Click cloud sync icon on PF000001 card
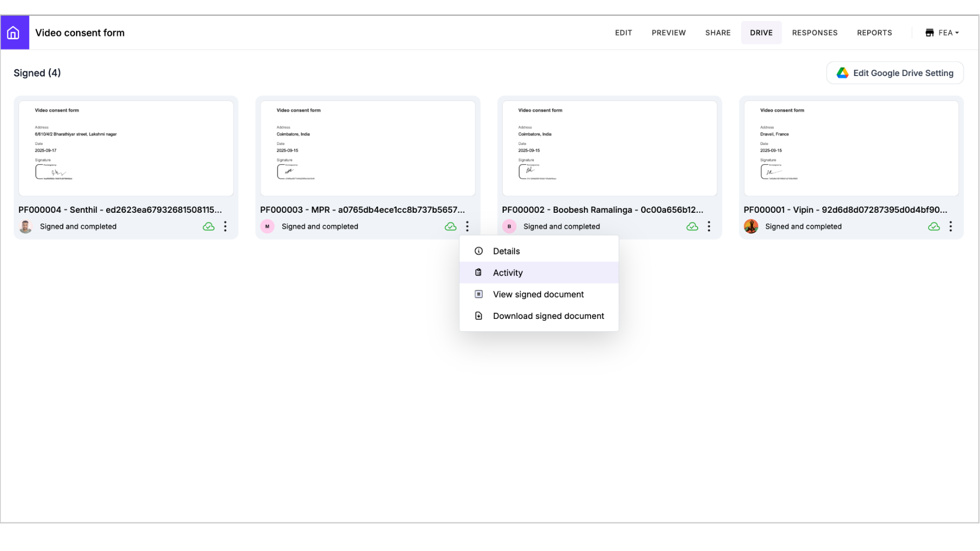The image size is (980, 551). click(934, 227)
